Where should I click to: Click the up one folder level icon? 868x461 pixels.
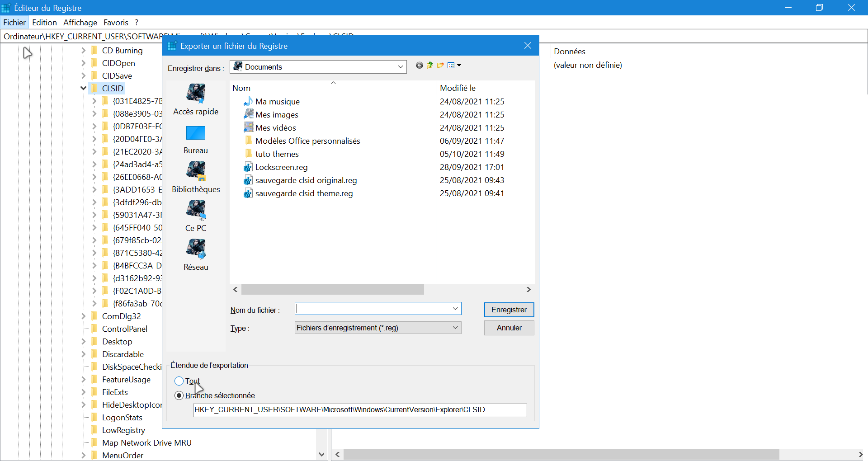[429, 66]
